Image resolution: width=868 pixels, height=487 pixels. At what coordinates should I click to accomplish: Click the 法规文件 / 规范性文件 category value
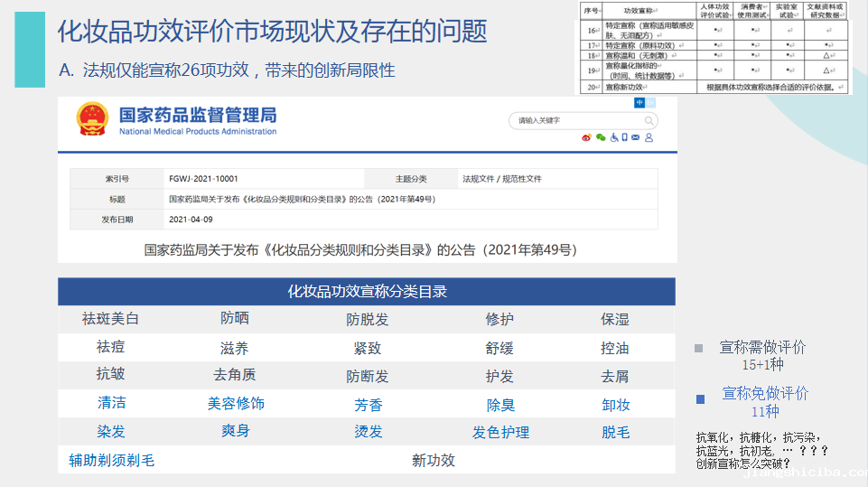tap(502, 179)
